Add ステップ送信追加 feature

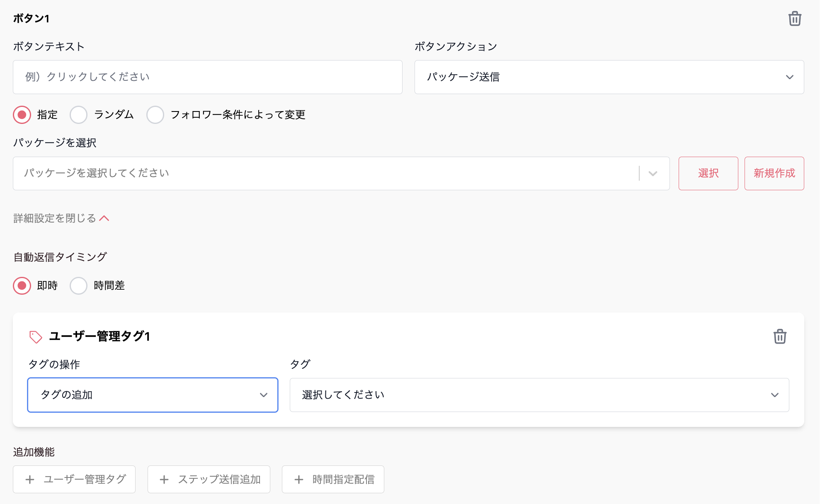209,480
